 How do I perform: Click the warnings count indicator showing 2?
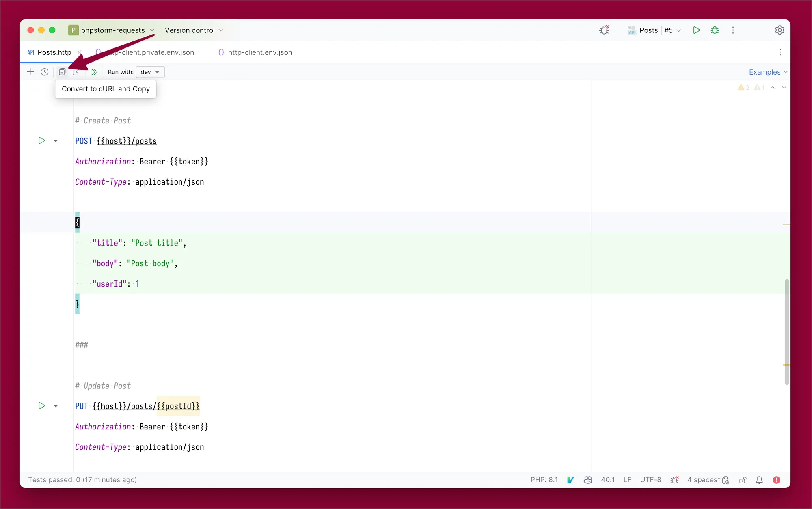(x=744, y=87)
